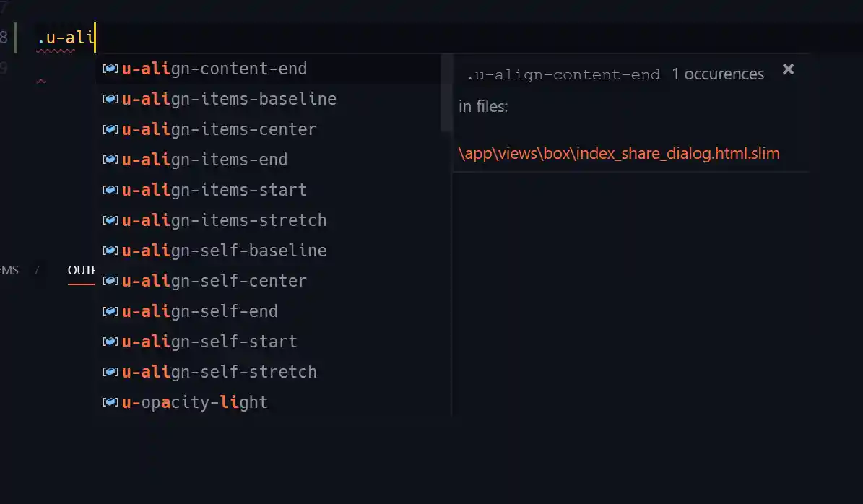Switch to the OUTPUT panel tab
The height and width of the screenshot is (504, 863).
click(x=81, y=270)
